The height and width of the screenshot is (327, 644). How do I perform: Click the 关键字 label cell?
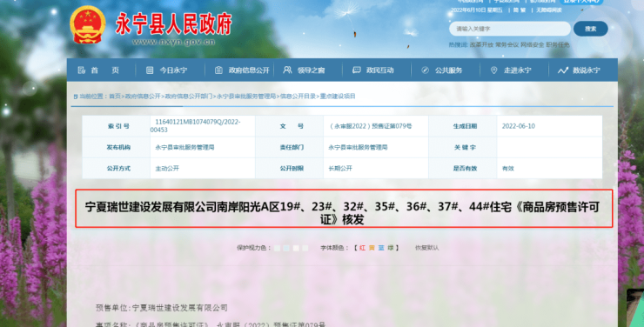click(463, 147)
